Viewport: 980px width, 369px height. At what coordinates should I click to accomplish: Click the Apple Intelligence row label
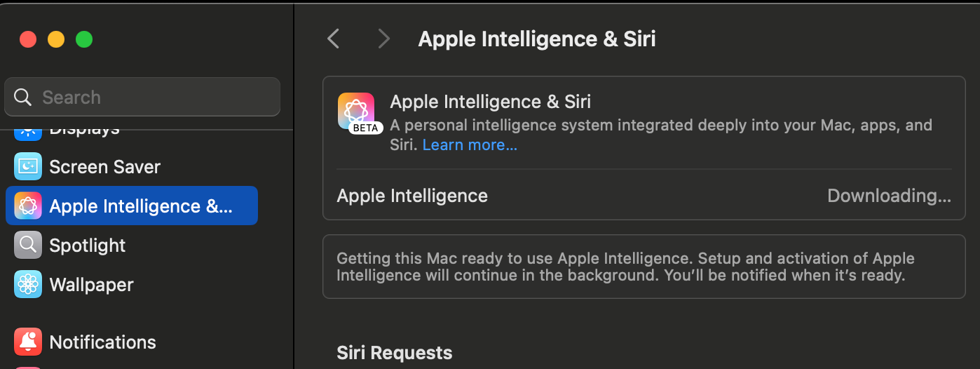tap(412, 196)
